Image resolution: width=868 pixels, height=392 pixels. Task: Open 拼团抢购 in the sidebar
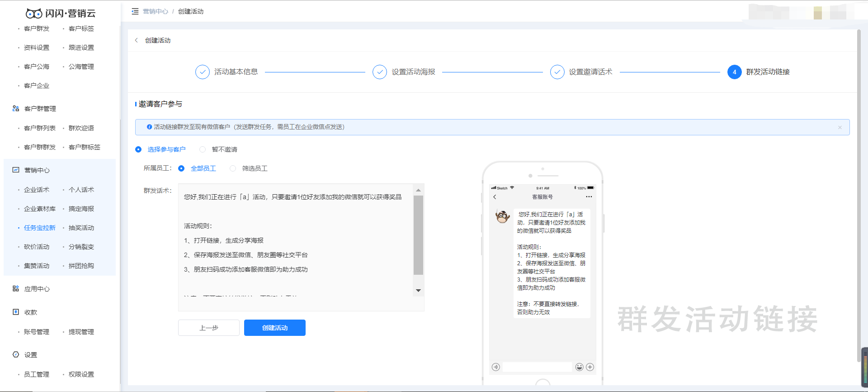tap(81, 266)
